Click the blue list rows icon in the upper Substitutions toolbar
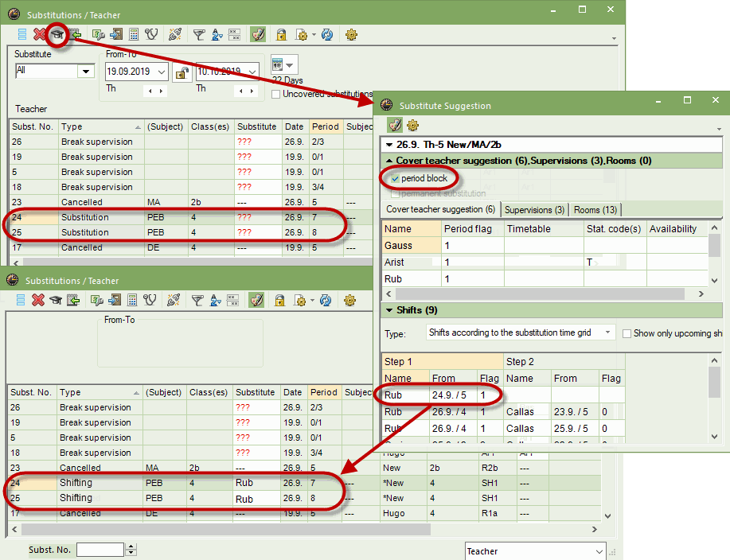 (21, 35)
